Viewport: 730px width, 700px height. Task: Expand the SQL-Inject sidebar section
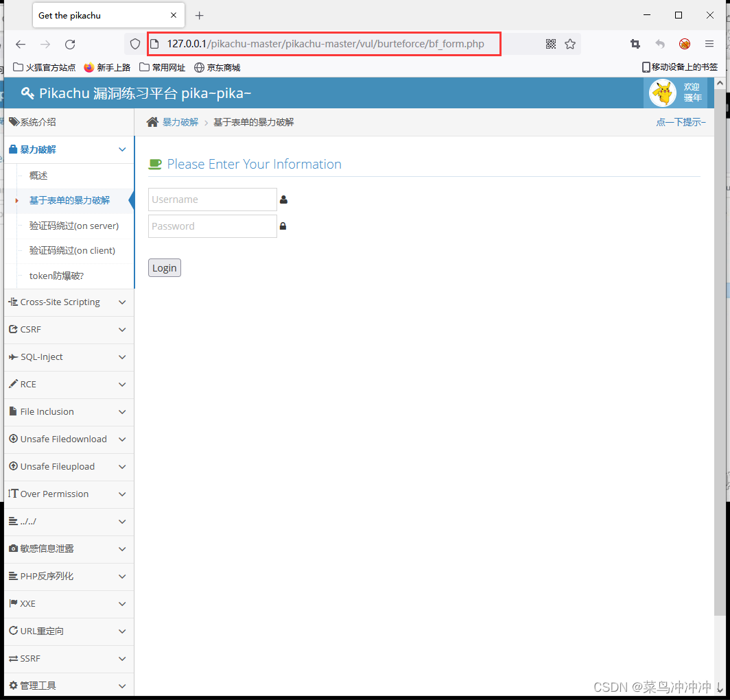pos(69,357)
